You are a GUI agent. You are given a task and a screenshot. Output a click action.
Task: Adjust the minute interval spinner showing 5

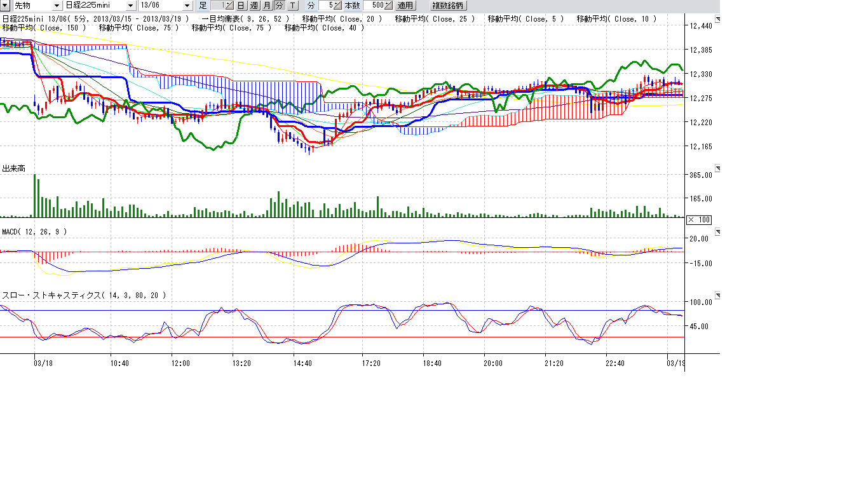click(x=337, y=6)
